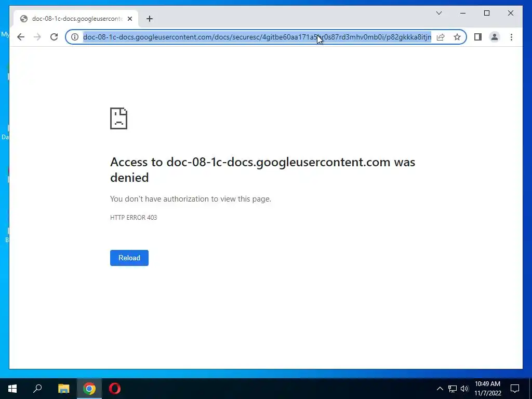Screen dimensions: 532x399
Task: Open the Windows Start menu
Action: coord(12,389)
